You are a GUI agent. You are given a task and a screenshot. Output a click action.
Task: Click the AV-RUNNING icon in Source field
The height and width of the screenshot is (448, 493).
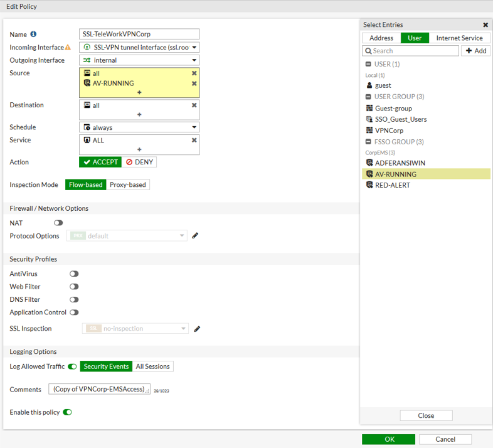point(87,83)
